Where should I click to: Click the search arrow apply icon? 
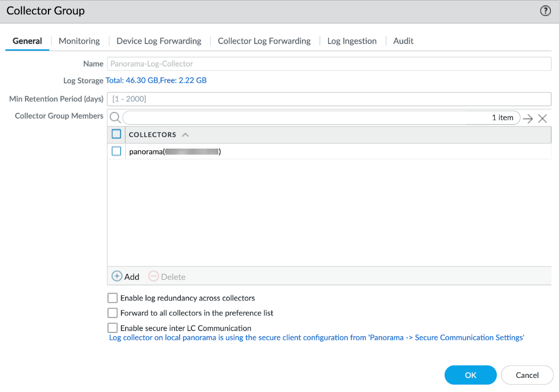coord(527,118)
